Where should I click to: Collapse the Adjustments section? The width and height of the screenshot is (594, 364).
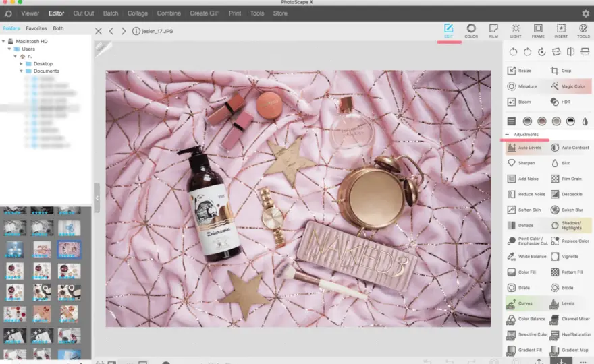(x=507, y=135)
